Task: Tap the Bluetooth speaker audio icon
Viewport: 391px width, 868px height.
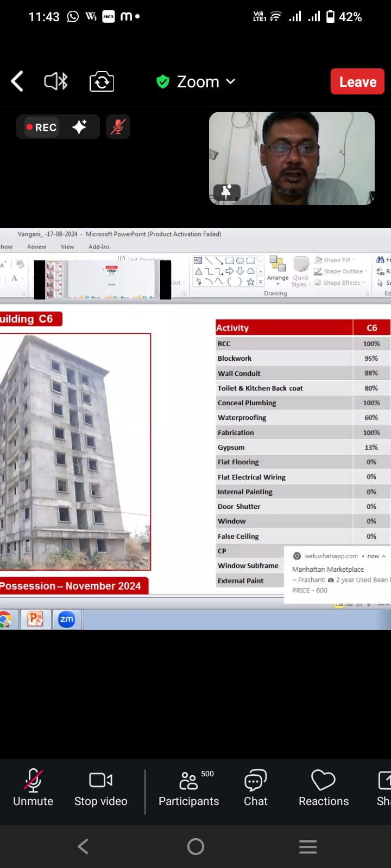Action: click(x=55, y=82)
